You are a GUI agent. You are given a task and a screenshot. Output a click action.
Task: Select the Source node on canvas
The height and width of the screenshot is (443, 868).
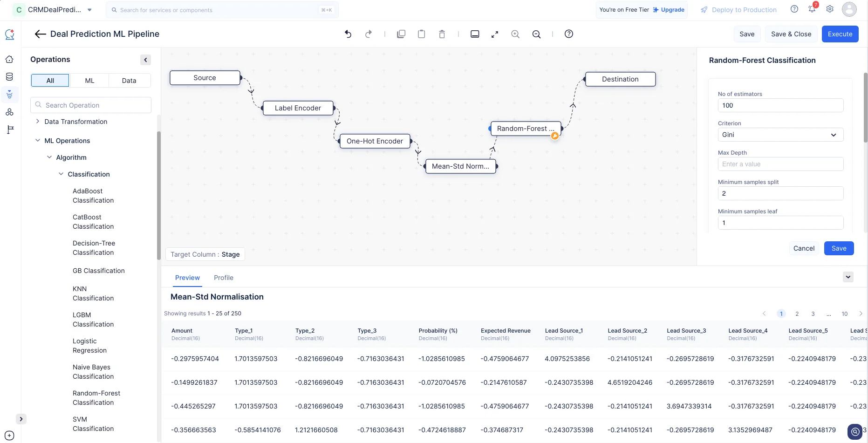tap(205, 78)
